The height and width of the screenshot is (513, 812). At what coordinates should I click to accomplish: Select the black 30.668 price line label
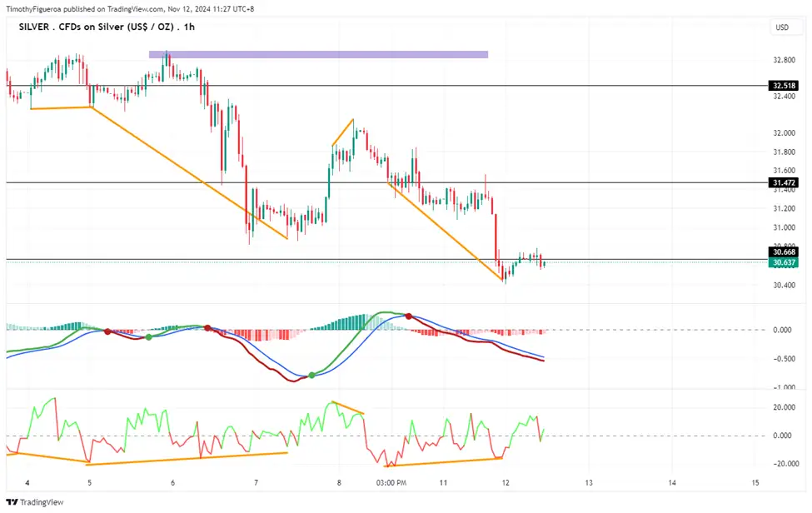[x=784, y=252]
